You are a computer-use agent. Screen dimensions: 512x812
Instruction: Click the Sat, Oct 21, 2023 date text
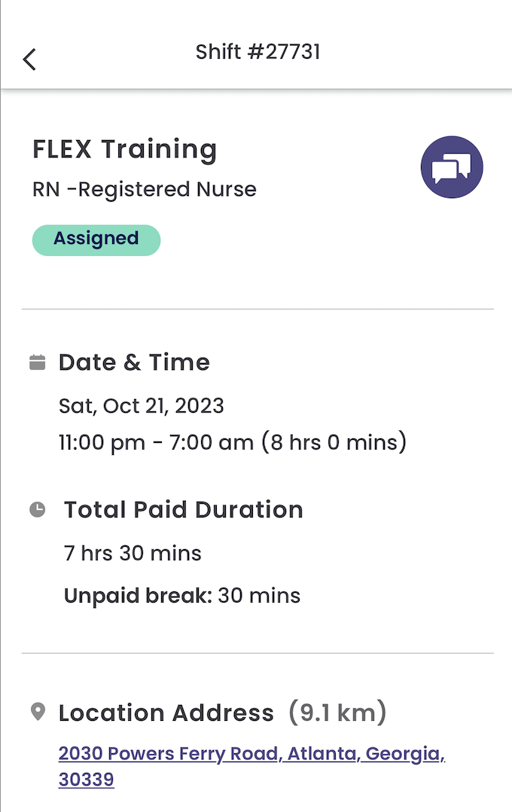point(142,406)
